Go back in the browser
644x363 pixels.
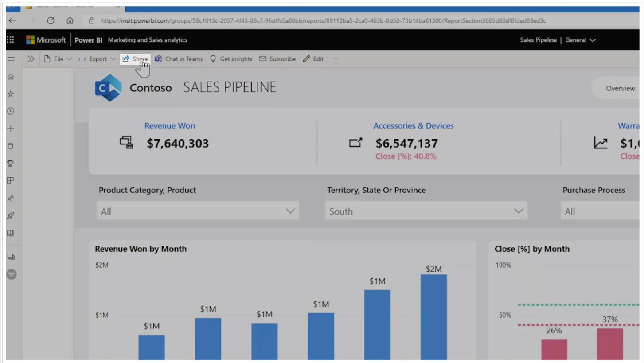tap(12, 20)
